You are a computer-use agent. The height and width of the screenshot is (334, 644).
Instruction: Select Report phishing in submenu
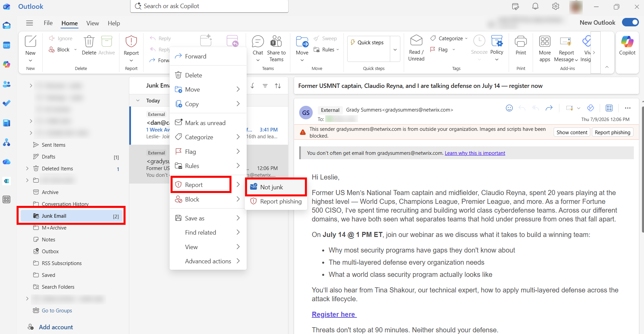(x=276, y=201)
